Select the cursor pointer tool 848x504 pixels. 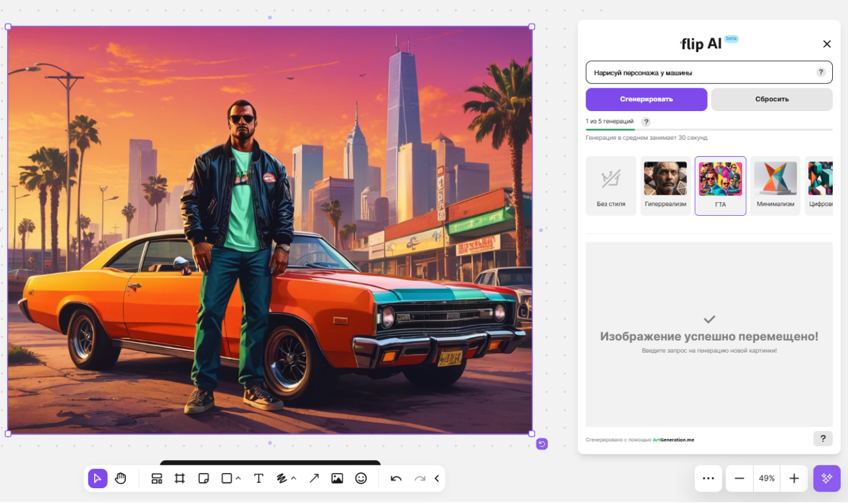click(x=98, y=478)
